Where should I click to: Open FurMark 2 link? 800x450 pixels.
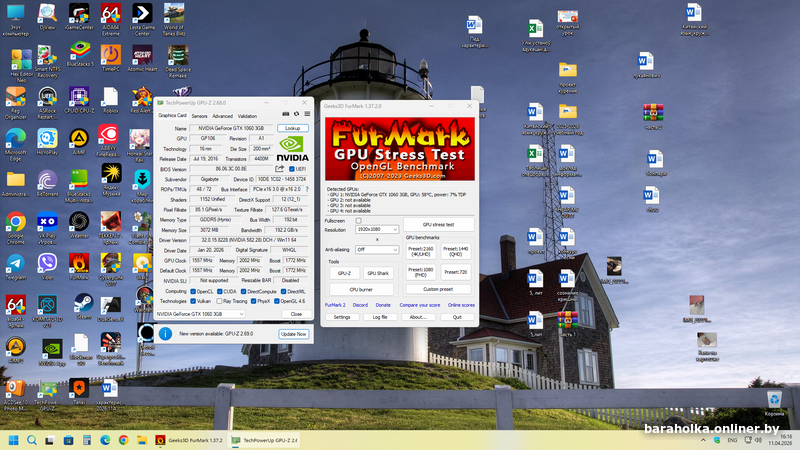[x=335, y=305]
